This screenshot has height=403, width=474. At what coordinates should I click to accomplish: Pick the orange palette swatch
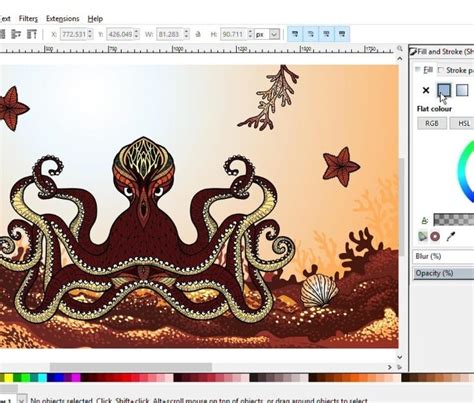coord(354,378)
